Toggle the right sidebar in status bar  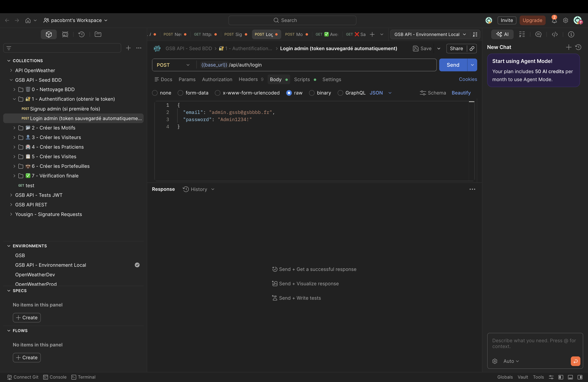[580, 377]
